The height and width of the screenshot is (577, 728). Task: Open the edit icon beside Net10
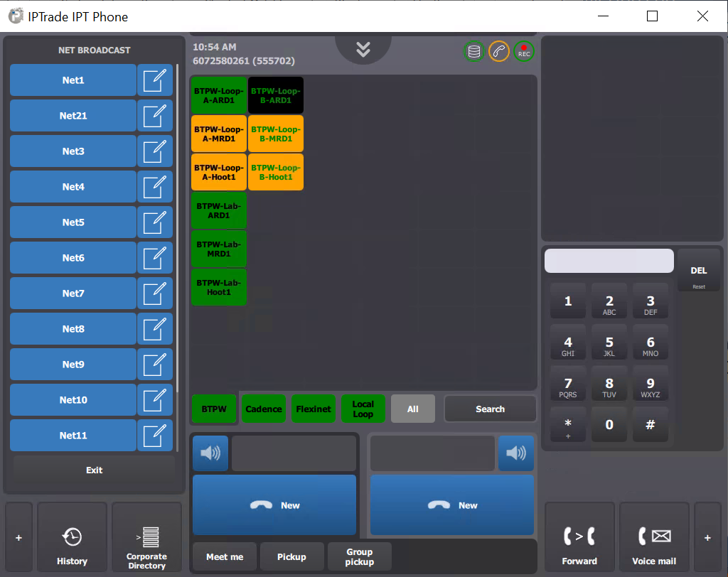click(x=155, y=399)
